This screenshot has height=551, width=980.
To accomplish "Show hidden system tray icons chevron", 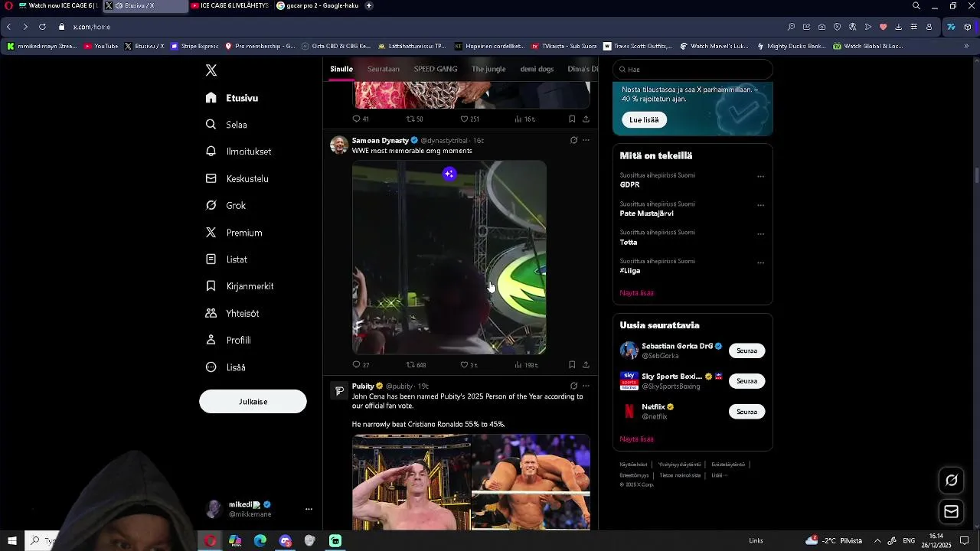I will [x=877, y=541].
